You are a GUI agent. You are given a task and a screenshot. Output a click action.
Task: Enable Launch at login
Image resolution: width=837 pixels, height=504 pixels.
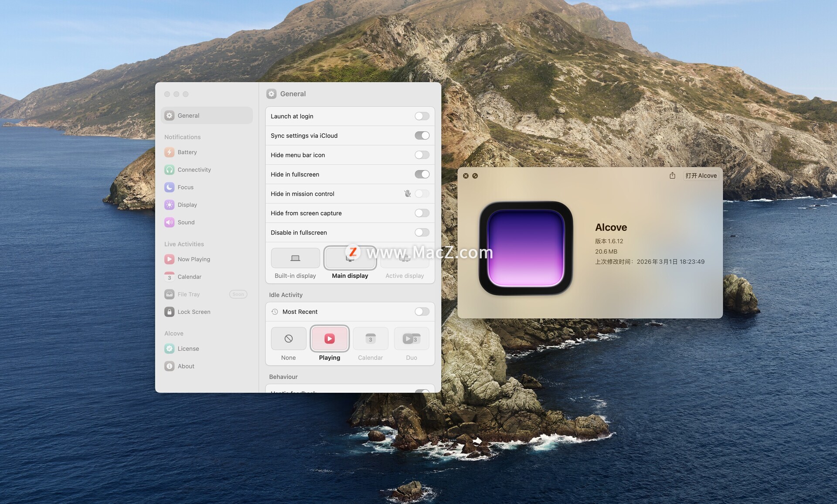point(422,116)
